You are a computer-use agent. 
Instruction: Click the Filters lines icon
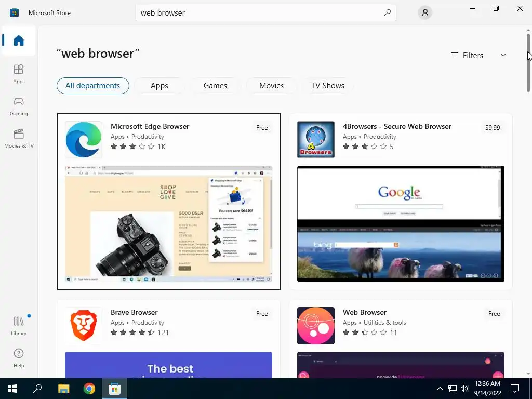pos(454,55)
